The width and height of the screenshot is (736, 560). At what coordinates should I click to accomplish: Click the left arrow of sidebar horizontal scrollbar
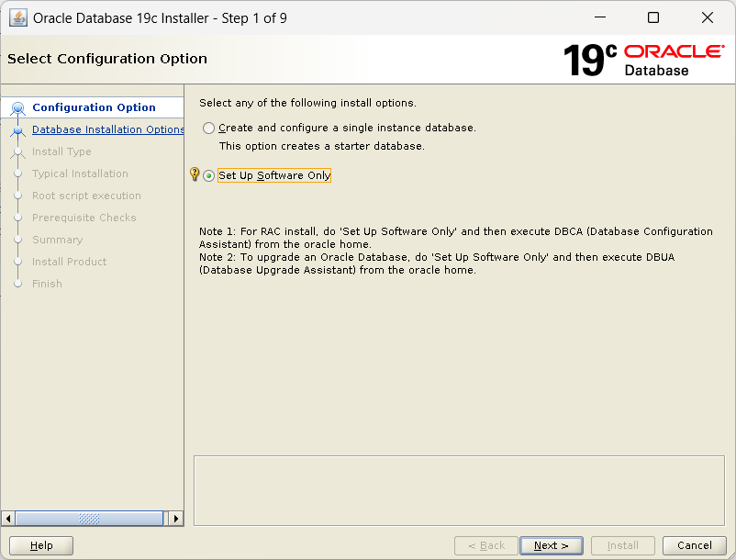[8, 519]
